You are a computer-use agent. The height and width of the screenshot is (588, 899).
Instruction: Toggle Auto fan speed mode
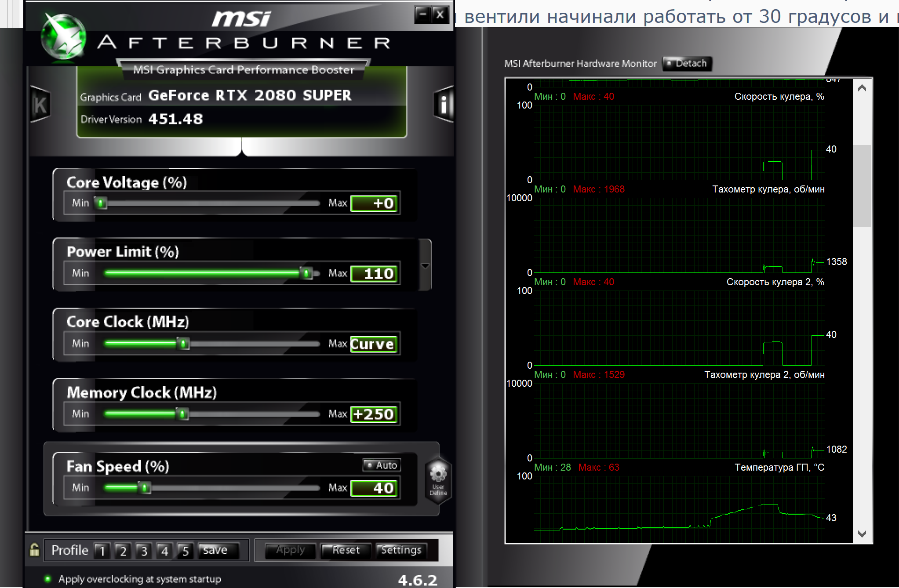click(x=382, y=465)
